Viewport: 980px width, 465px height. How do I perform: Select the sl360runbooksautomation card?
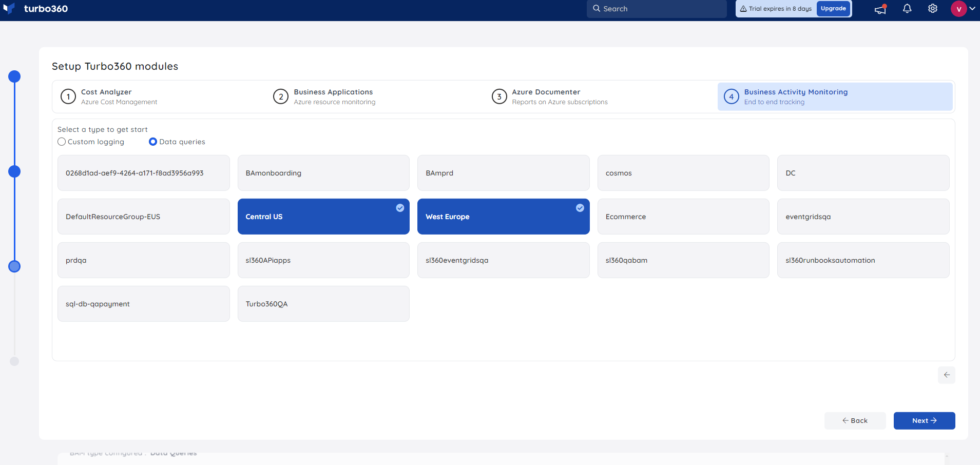[x=863, y=260]
